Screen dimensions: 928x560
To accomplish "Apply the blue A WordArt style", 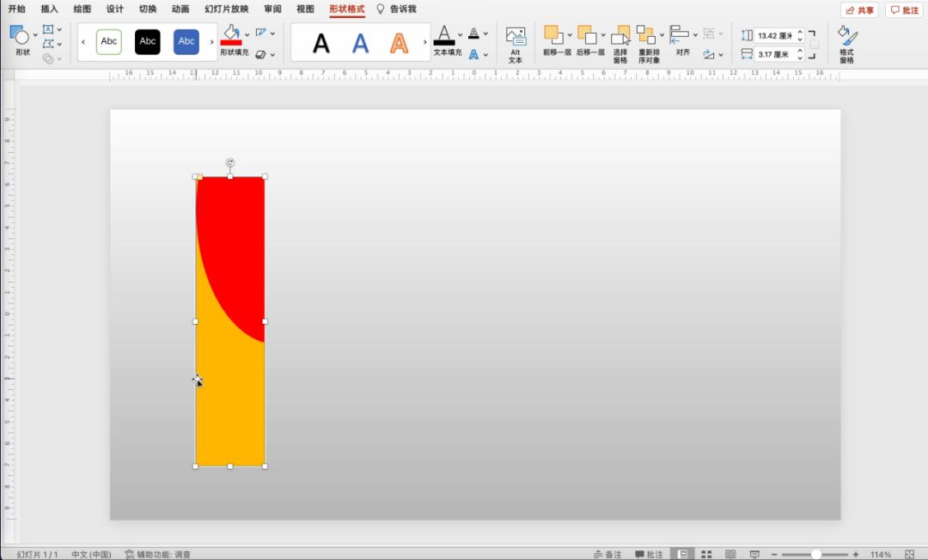I will pyautogui.click(x=360, y=43).
